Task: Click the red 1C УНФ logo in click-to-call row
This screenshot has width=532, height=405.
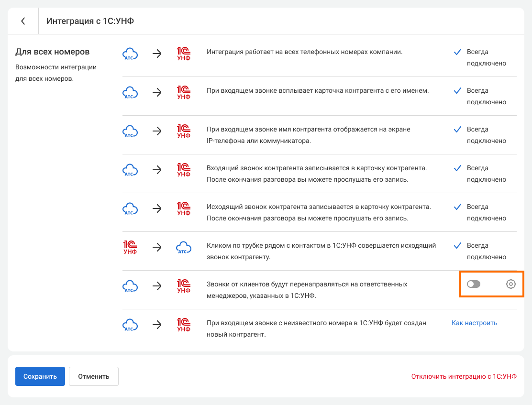Action: (130, 247)
